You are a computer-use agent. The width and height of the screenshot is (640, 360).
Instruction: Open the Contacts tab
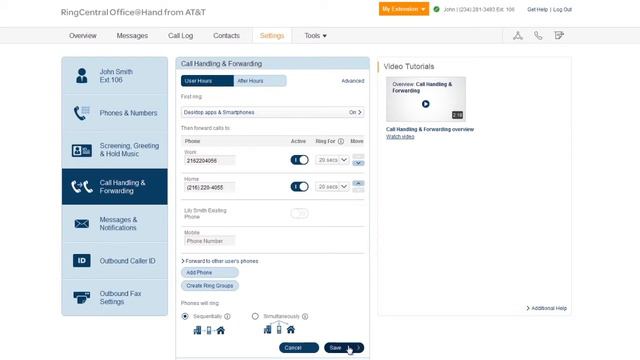click(x=226, y=36)
